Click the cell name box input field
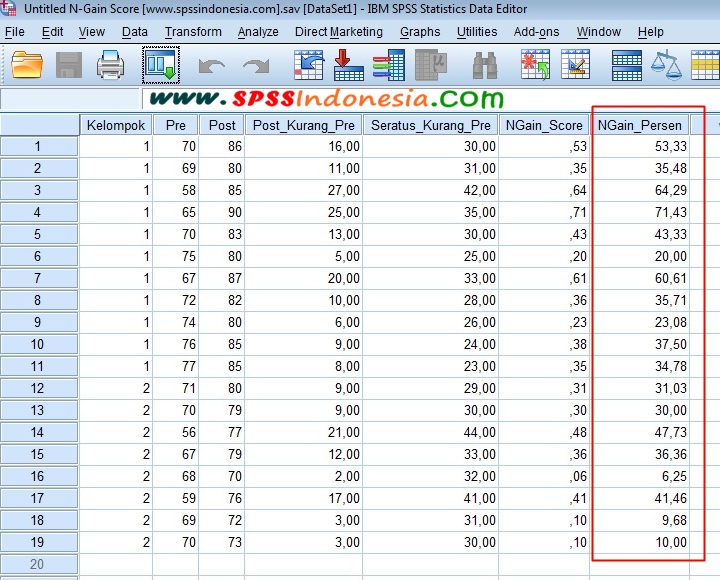The image size is (720, 580). [70, 99]
